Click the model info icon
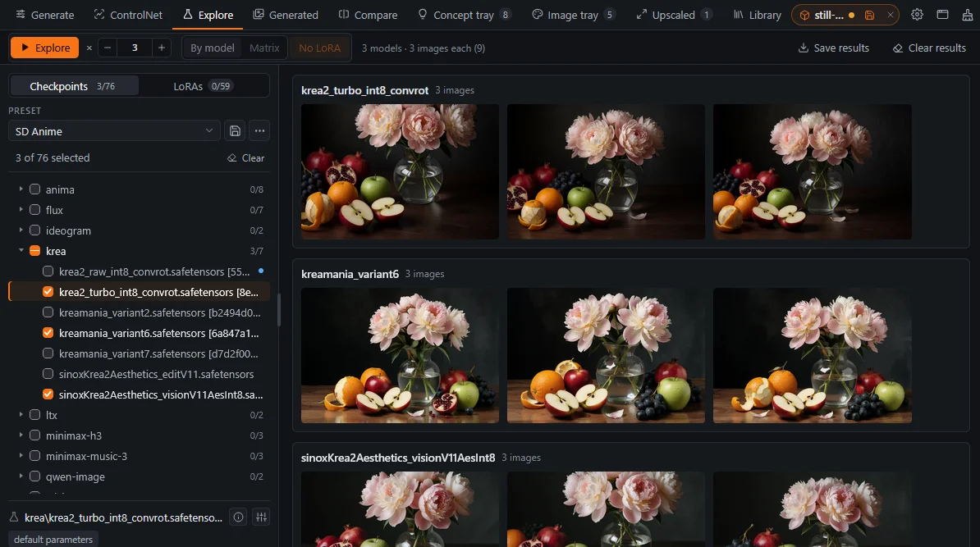980x547 pixels. coord(238,517)
